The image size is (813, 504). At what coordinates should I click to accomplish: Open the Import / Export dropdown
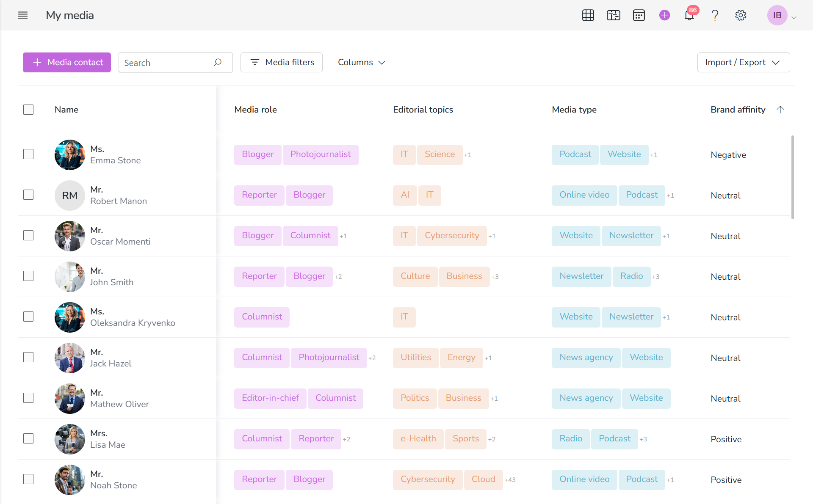click(744, 62)
